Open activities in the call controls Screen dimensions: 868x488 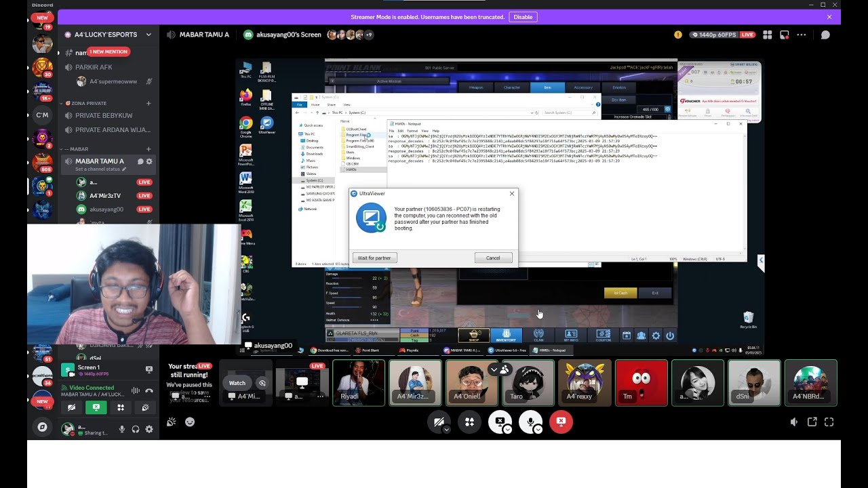click(469, 422)
